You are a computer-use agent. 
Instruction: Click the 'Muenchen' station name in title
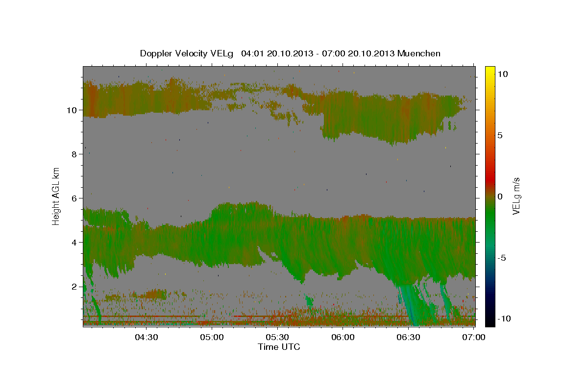click(419, 53)
